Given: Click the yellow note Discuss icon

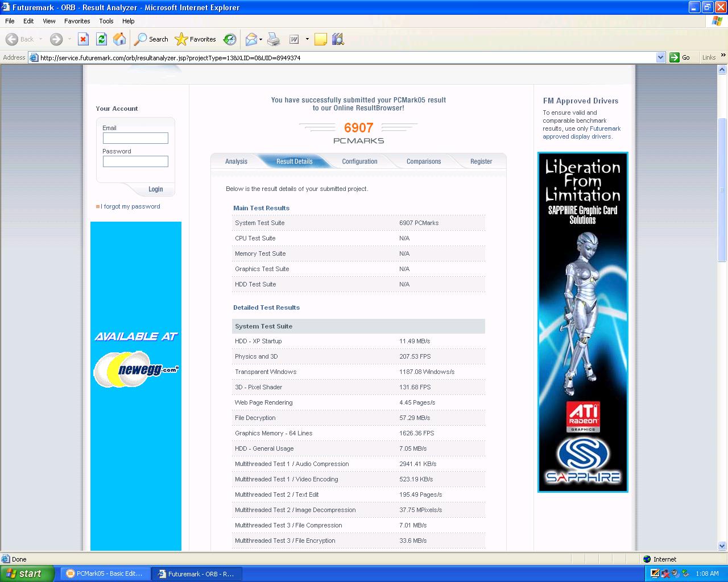Looking at the screenshot, I should 321,39.
